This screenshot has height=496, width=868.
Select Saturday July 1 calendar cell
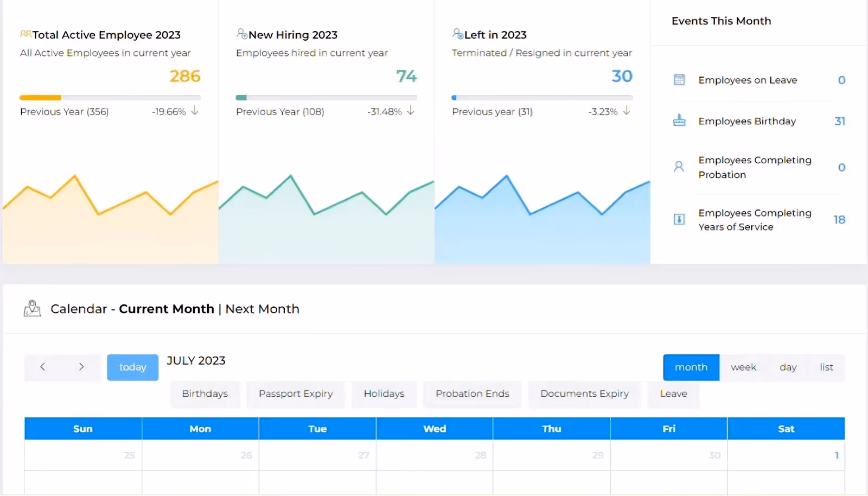click(x=786, y=455)
